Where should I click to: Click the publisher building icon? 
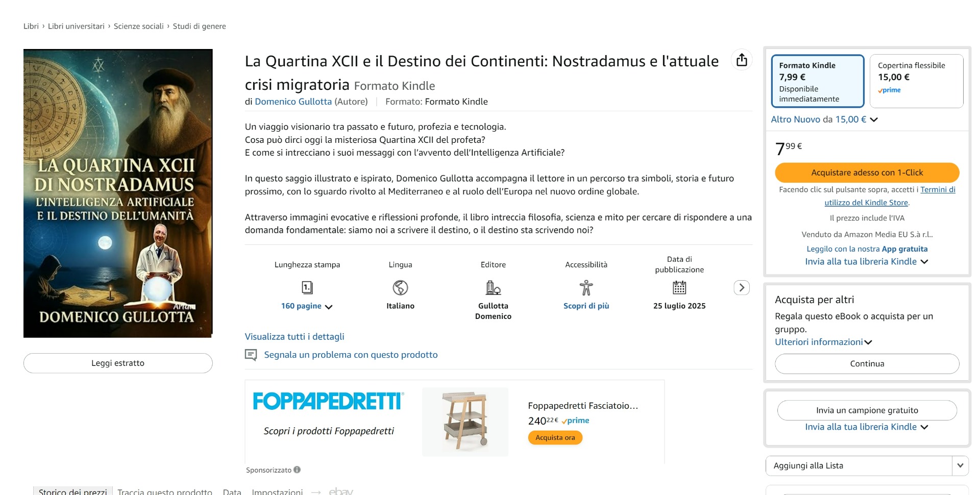coord(493,288)
